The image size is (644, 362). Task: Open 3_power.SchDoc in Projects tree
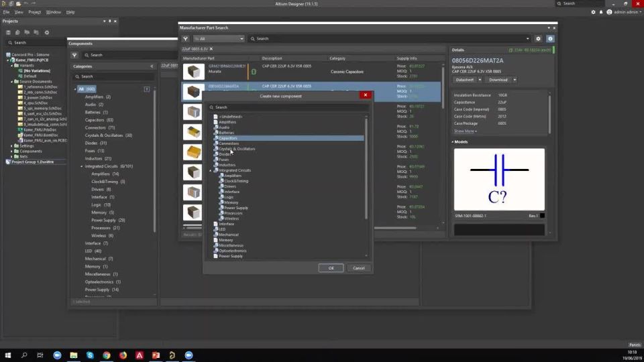point(38,98)
